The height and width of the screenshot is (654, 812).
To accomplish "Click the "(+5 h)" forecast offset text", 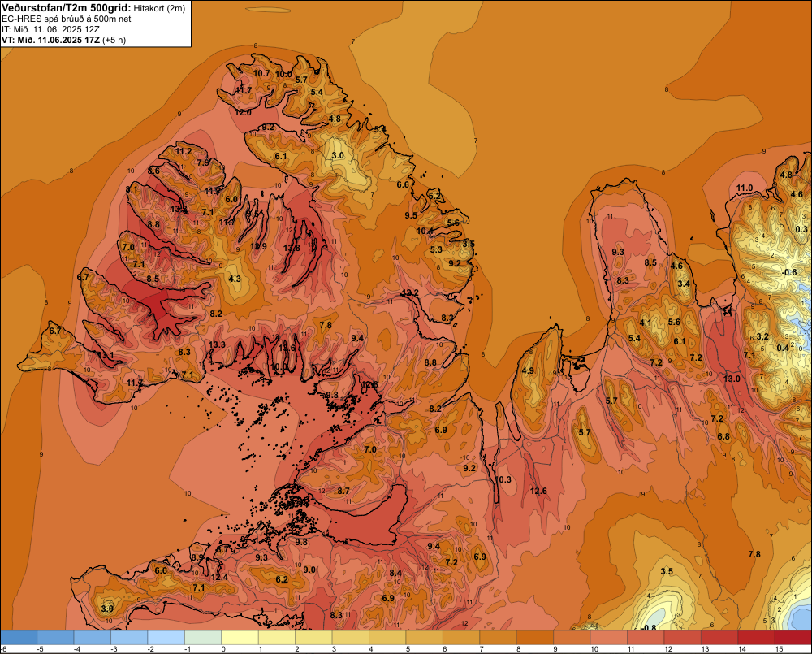I will coord(114,40).
